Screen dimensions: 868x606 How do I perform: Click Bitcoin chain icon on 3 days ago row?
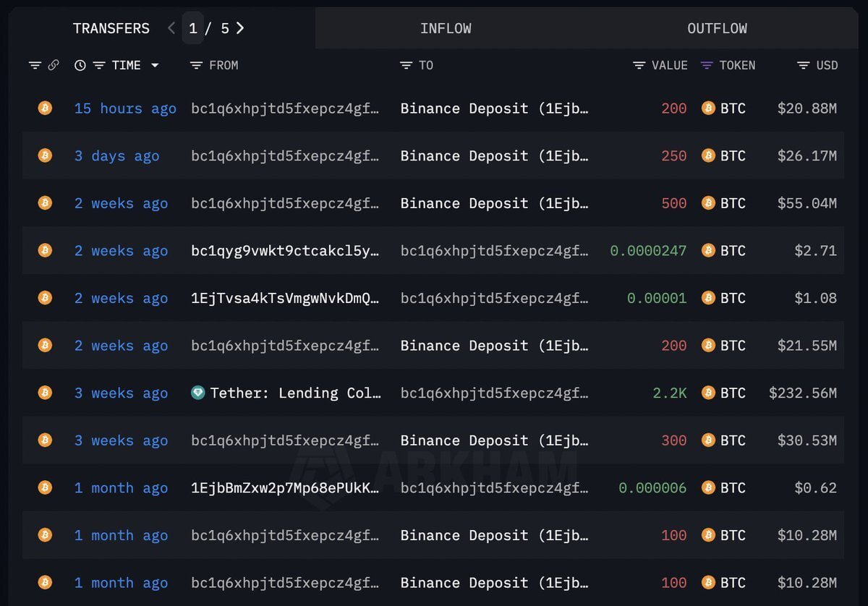click(45, 155)
